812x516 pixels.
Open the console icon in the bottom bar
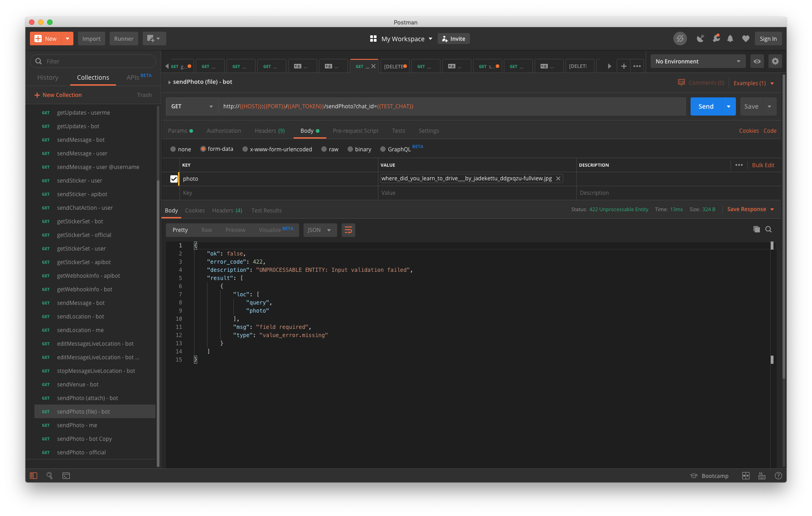(66, 476)
